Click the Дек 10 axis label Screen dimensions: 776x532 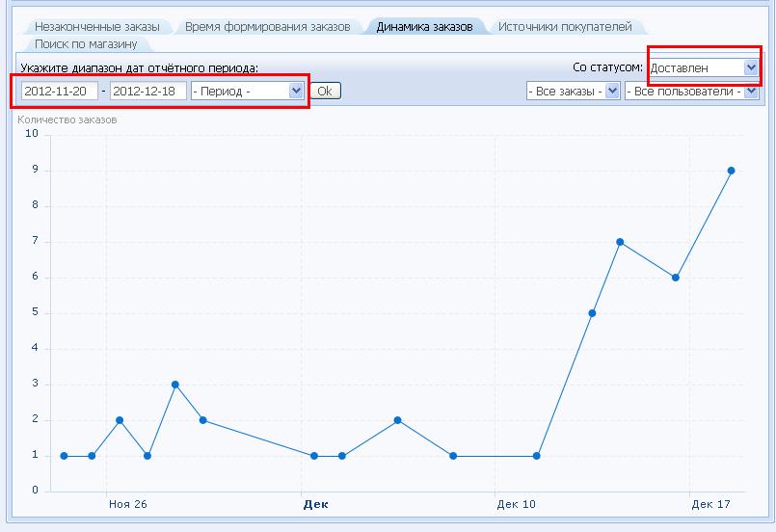click(x=516, y=504)
